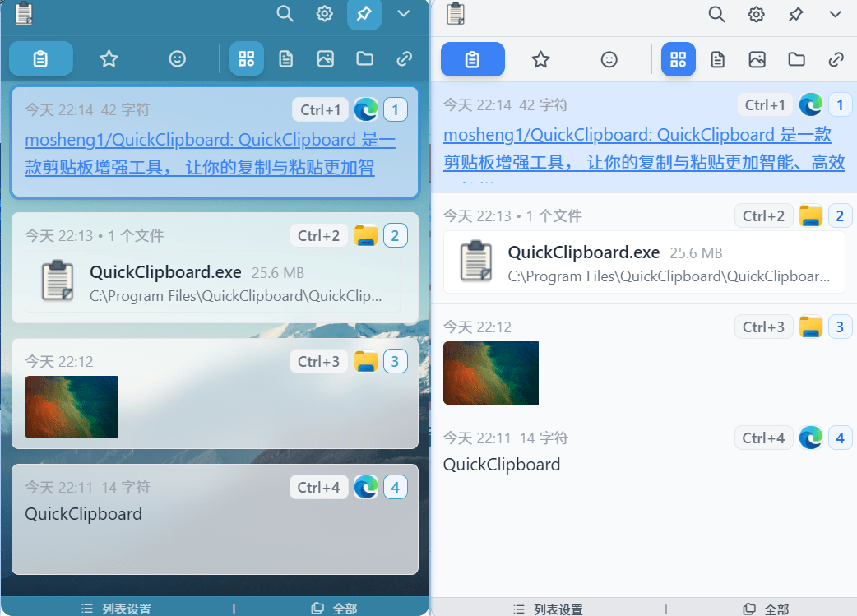The width and height of the screenshot is (857, 616).
Task: Filter by files in the blue-themed window
Action: point(364,58)
